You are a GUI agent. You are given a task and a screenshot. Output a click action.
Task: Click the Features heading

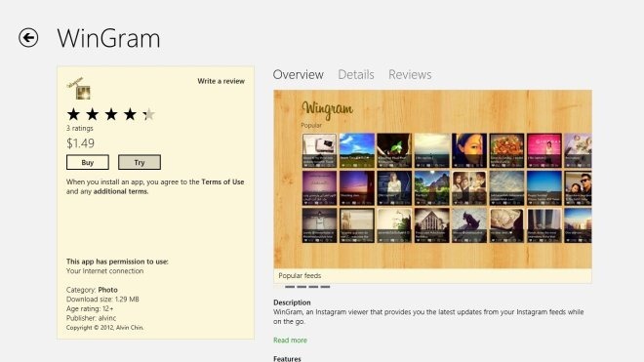[x=287, y=359]
